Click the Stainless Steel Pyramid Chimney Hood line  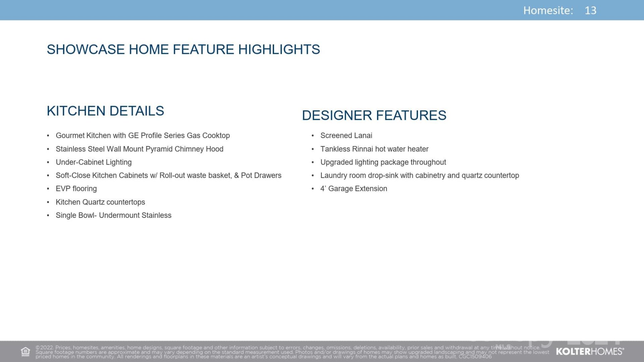[139, 149]
